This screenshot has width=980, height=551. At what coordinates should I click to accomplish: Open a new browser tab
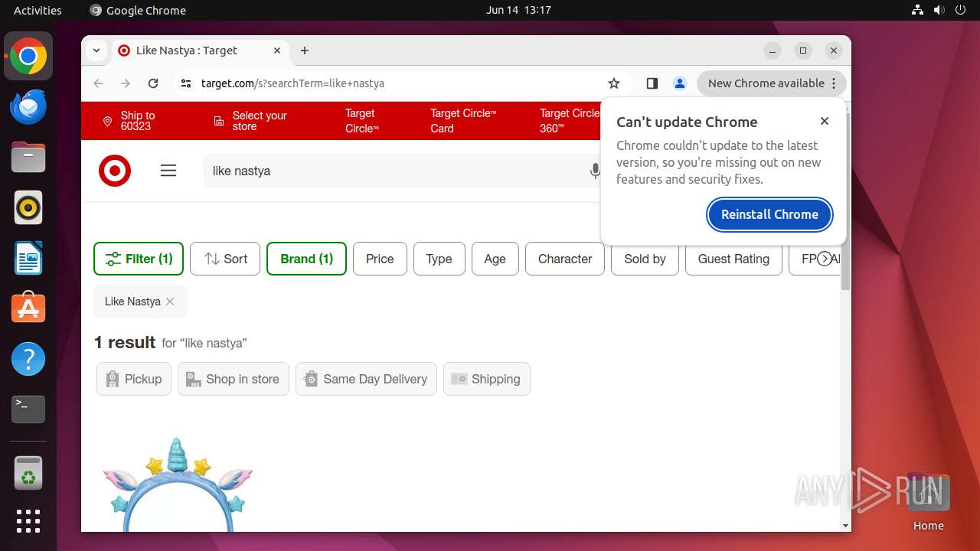point(305,51)
